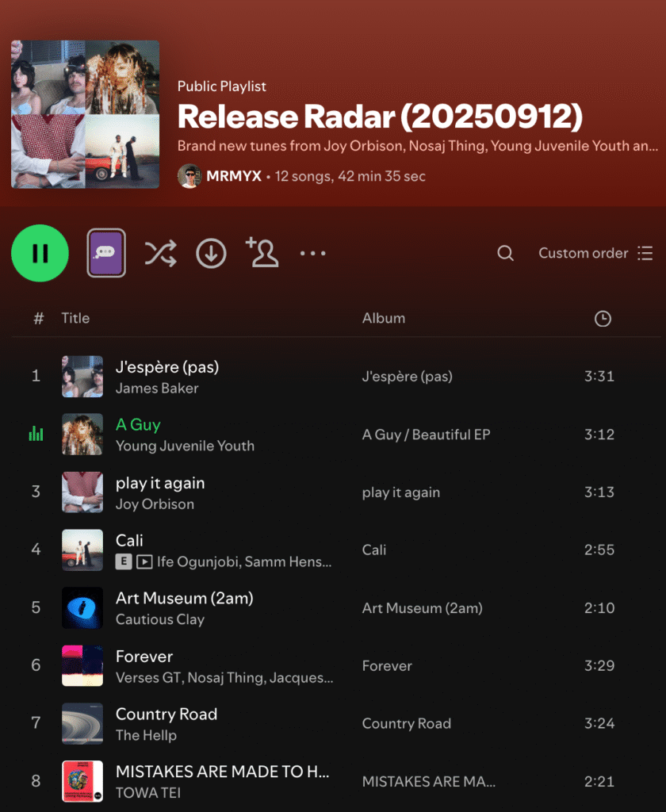
Task: Click 12 songs, 42 min 35 sec text
Action: [350, 176]
